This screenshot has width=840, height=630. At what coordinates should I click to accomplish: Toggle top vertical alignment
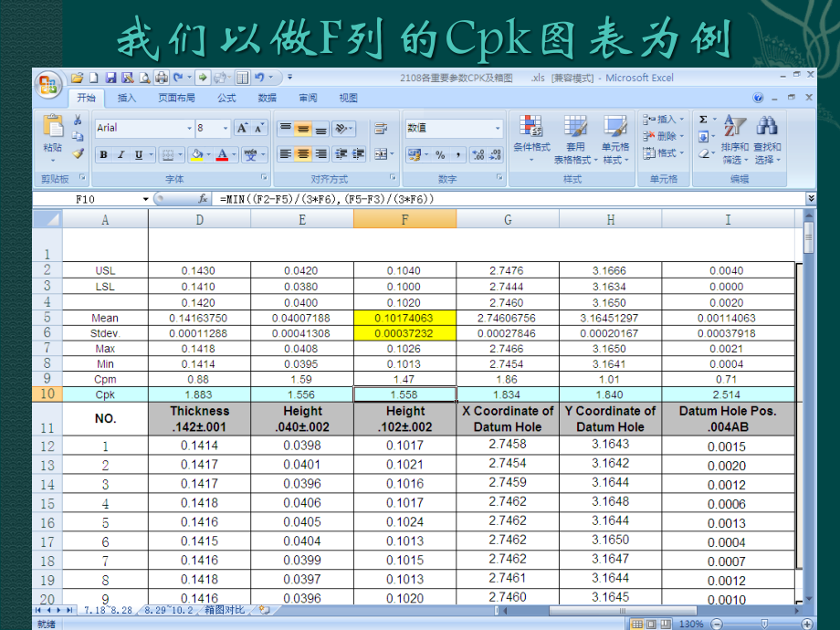tap(286, 129)
